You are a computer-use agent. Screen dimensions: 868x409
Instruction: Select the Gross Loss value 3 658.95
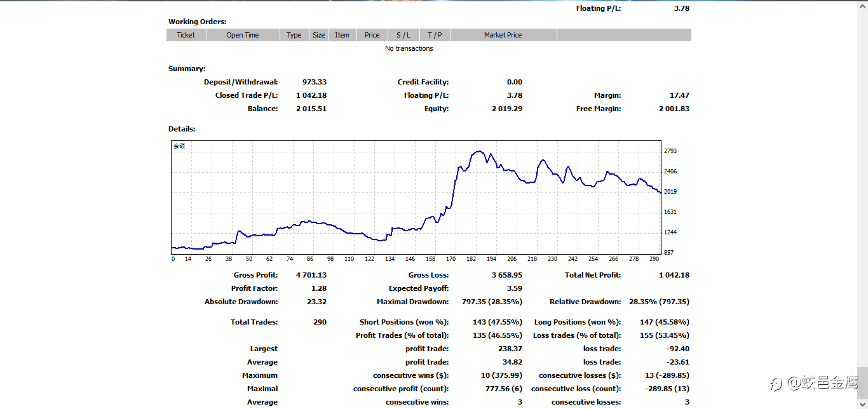[507, 275]
